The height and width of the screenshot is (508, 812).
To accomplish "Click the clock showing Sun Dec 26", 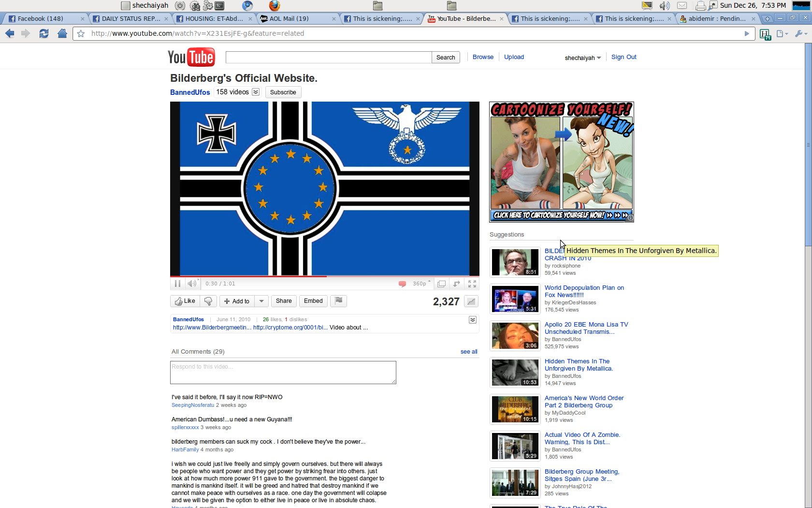I will 753,5.
